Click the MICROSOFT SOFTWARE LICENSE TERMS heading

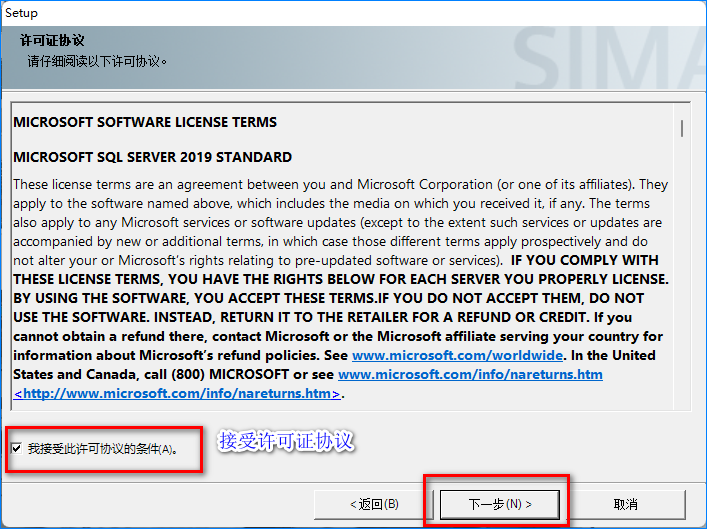pyautogui.click(x=145, y=122)
